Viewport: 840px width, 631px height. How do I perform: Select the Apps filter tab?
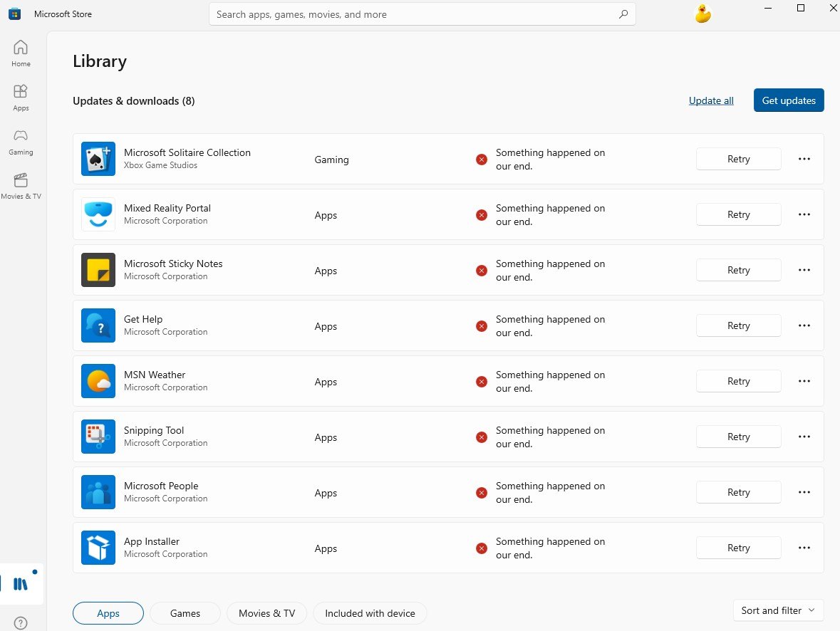(x=108, y=613)
